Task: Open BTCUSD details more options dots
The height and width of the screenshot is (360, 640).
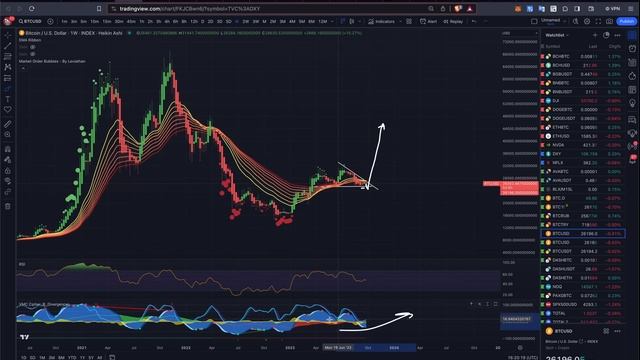Action: click(x=618, y=331)
